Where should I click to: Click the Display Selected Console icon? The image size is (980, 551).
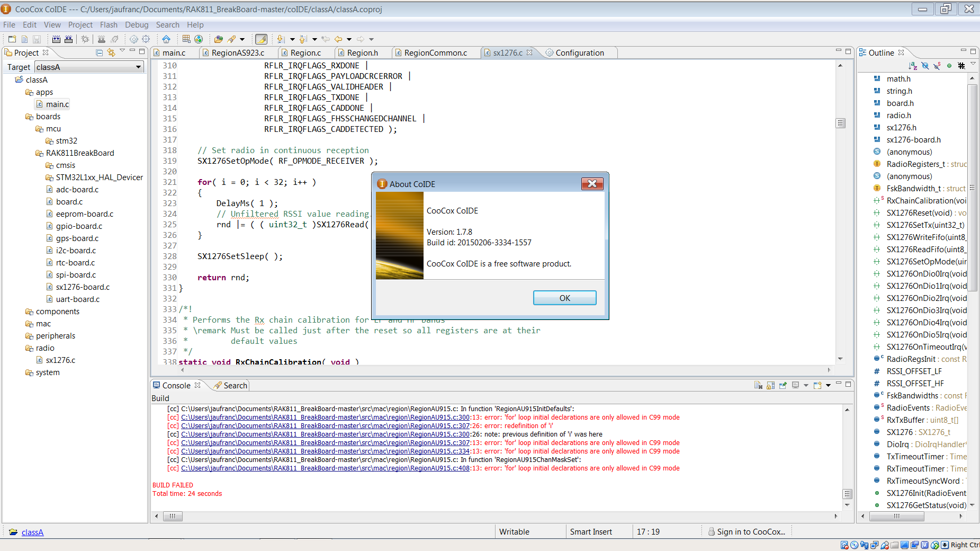pos(795,386)
